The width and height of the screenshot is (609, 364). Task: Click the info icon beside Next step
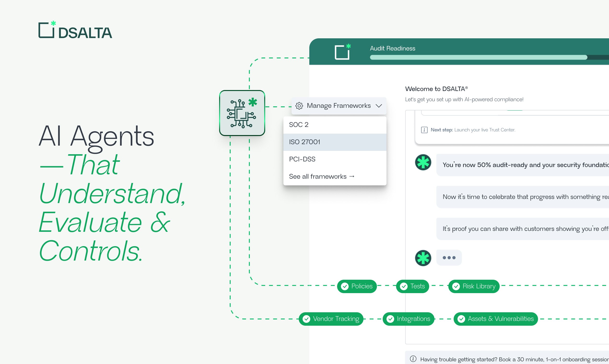click(424, 130)
